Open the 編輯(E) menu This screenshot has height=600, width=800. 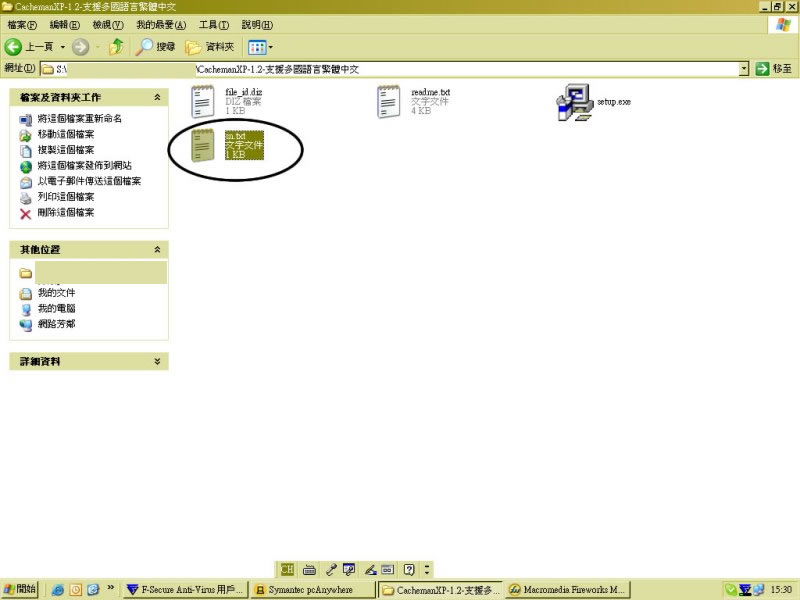tap(64, 25)
